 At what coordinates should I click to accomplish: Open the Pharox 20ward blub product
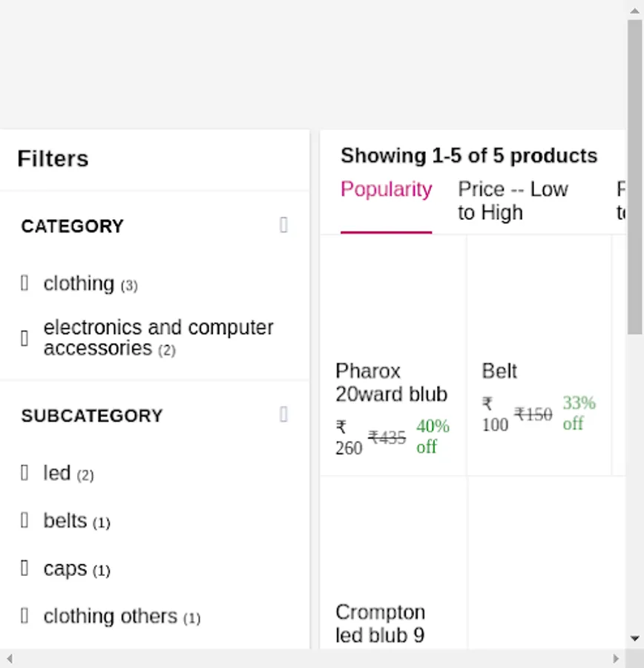pyautogui.click(x=391, y=382)
